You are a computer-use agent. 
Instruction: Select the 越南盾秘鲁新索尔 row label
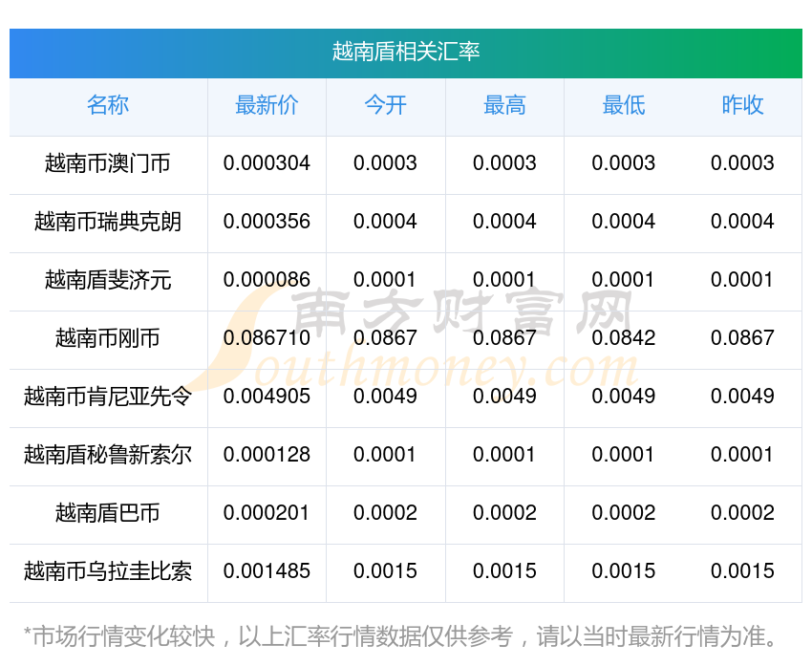(x=108, y=455)
